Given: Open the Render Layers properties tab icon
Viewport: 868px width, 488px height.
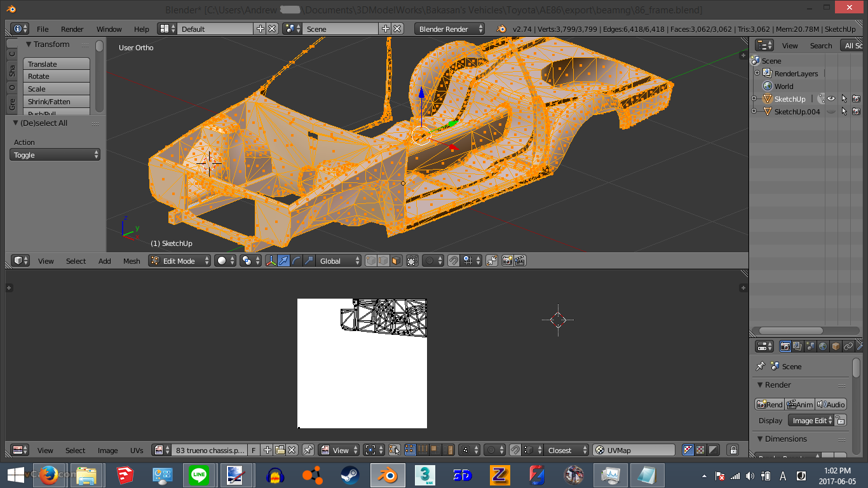Looking at the screenshot, I should (x=797, y=346).
